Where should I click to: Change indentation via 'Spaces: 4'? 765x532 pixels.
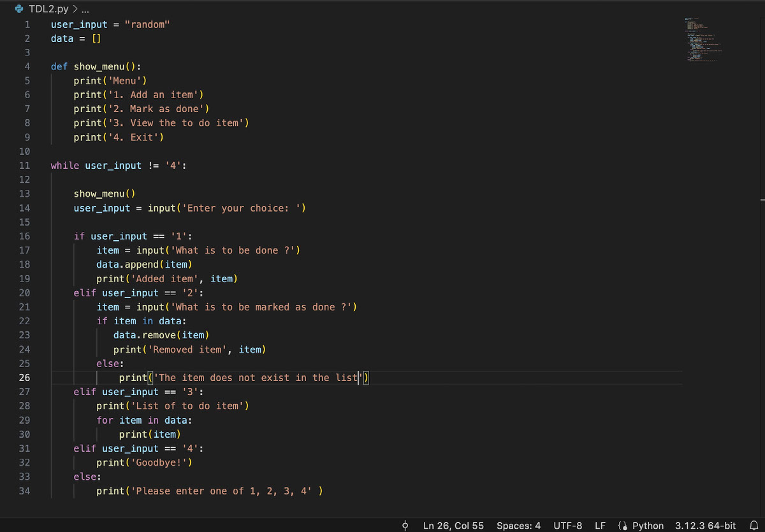518,526
